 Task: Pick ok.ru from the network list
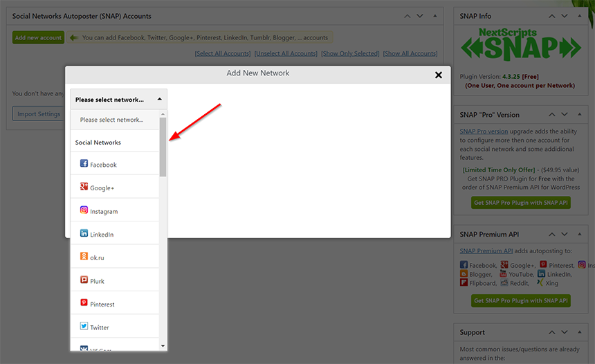click(x=115, y=257)
